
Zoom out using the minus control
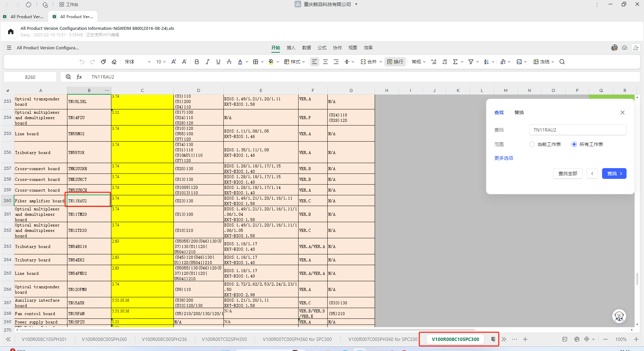605,339
